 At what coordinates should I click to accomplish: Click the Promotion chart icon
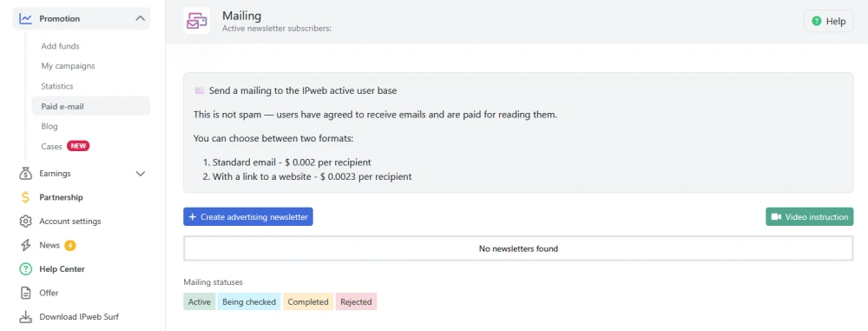pyautogui.click(x=25, y=19)
